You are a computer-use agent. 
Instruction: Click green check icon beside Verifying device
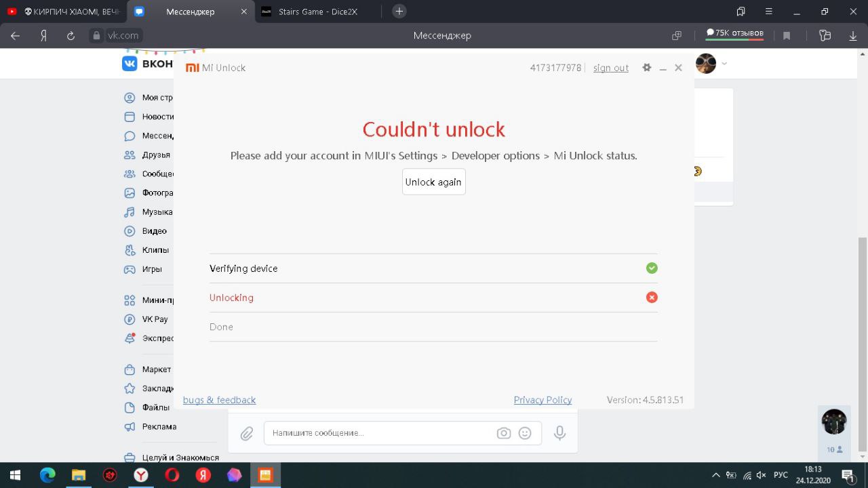click(x=652, y=268)
